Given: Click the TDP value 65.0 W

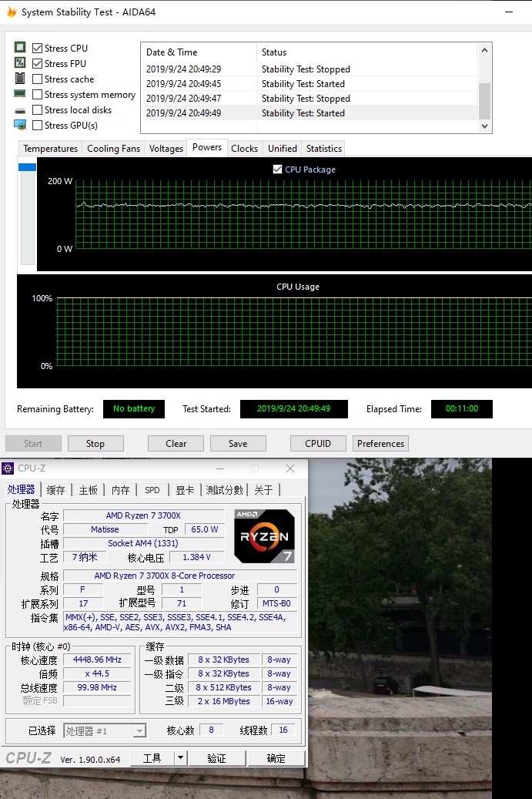Looking at the screenshot, I should (204, 529).
